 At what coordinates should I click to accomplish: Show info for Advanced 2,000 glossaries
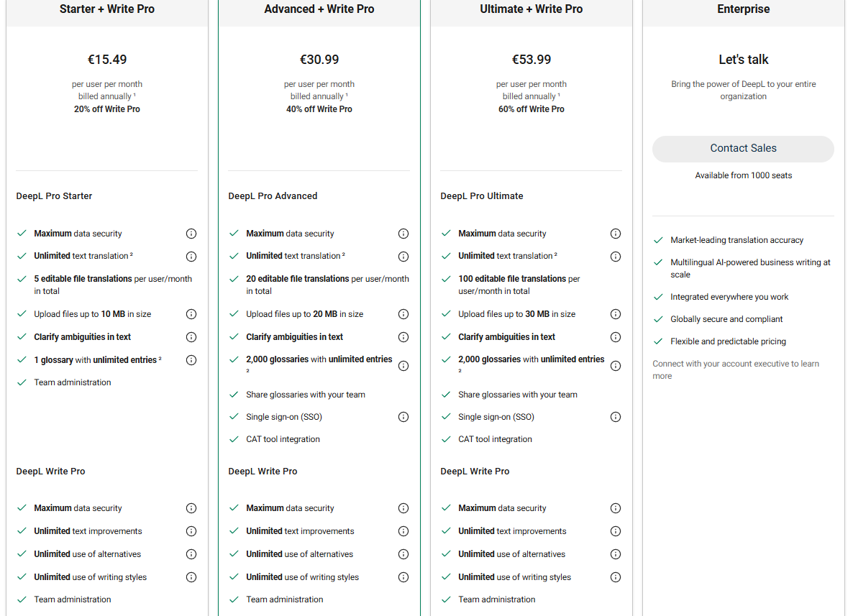[x=403, y=366]
